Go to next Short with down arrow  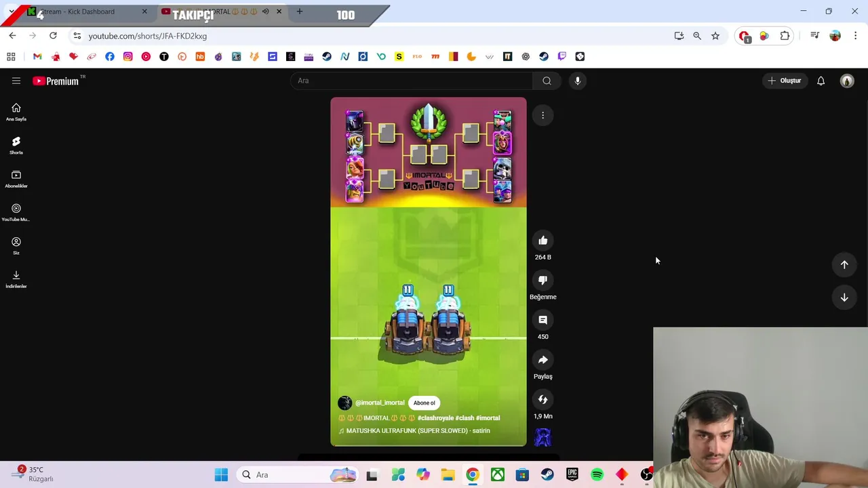tap(844, 297)
